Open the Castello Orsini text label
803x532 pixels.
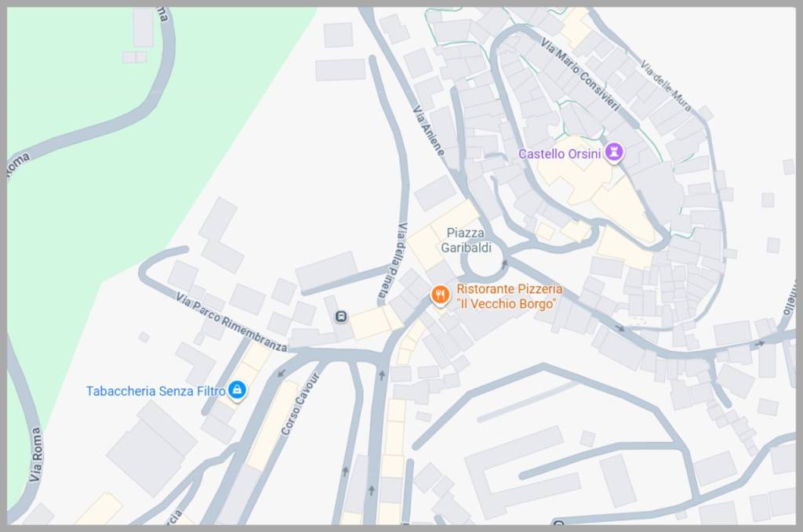coord(559,154)
